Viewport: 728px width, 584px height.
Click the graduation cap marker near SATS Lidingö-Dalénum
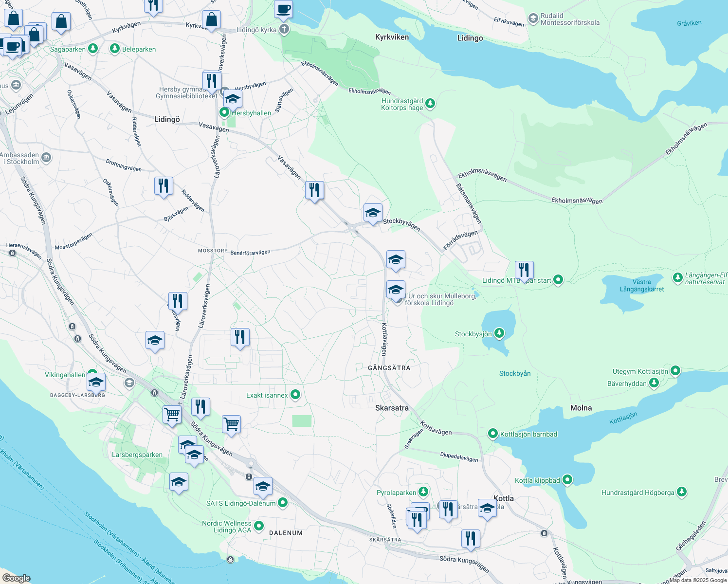263,487
